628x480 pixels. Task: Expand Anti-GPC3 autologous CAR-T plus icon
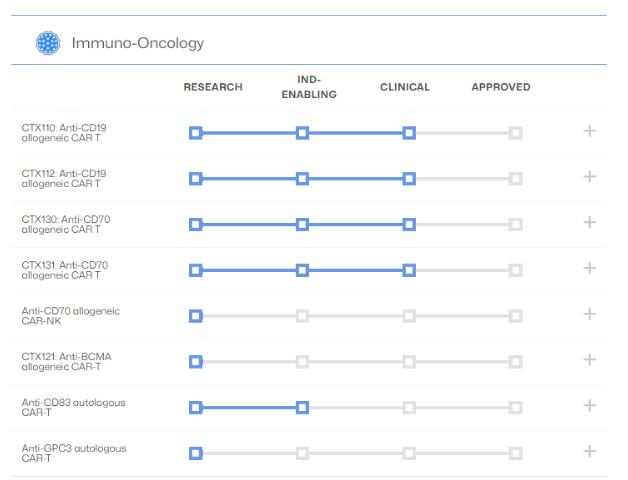coord(590,451)
